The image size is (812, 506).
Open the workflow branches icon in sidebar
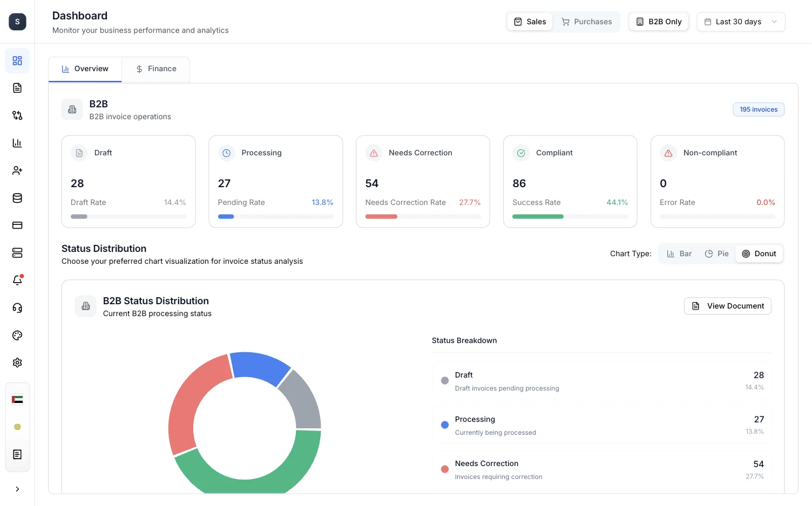click(17, 115)
